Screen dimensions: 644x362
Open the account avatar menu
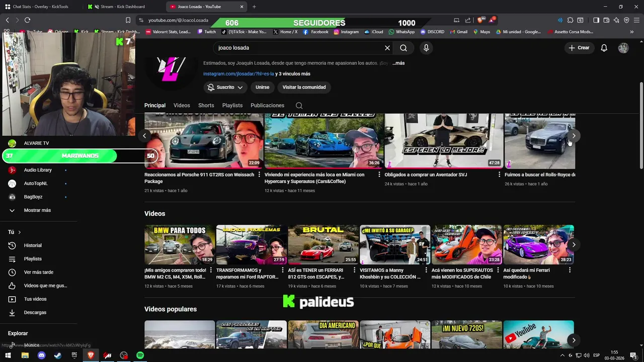[623, 48]
